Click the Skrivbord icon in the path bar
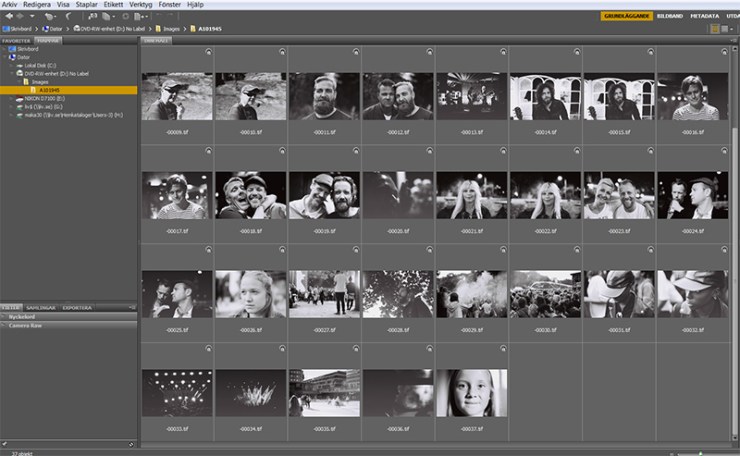 [6, 29]
